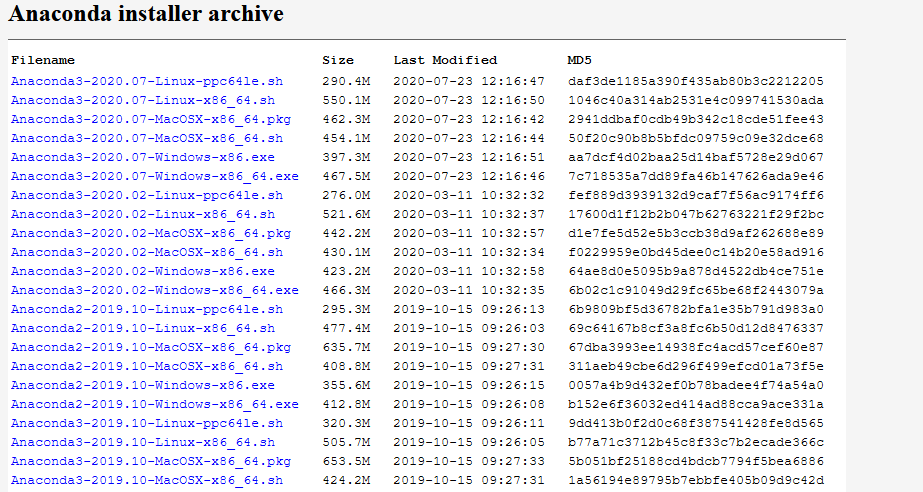Select MD5 hash 50f20c90b8b5bfdc09759c09e32dce68
The image size is (923, 492).
click(696, 138)
